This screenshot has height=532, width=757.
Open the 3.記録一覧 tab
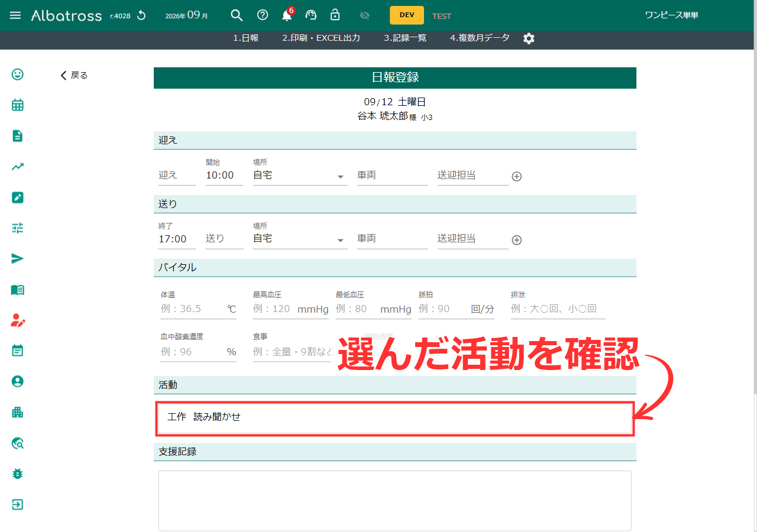tap(405, 38)
